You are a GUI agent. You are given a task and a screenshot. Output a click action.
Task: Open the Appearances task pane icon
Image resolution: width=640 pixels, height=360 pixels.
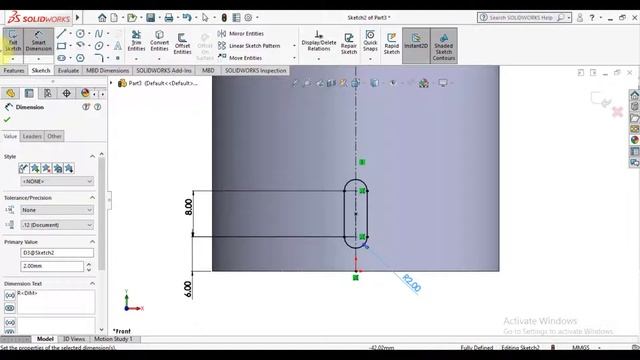pyautogui.click(x=634, y=140)
